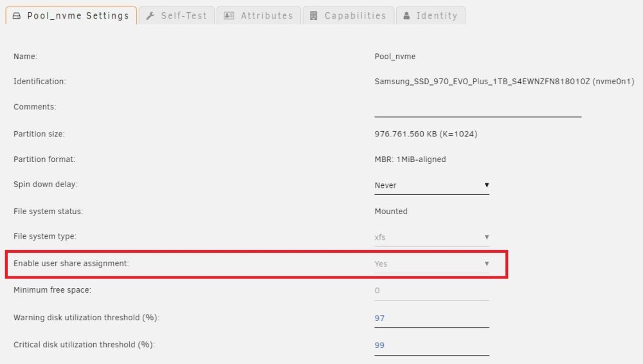Click the Minimum free space field
The width and height of the screenshot is (643, 364).
coord(432,291)
